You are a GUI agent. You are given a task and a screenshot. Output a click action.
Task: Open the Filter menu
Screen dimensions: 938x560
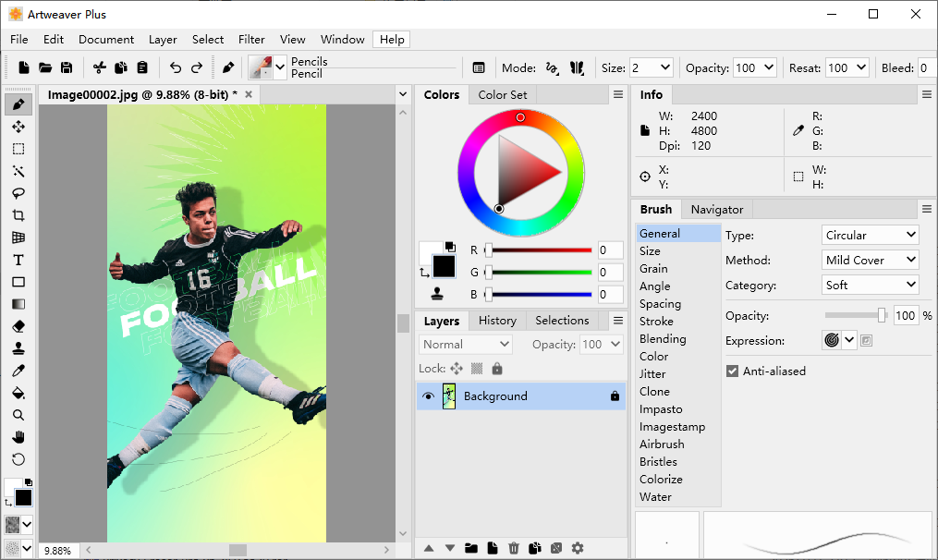click(x=251, y=40)
